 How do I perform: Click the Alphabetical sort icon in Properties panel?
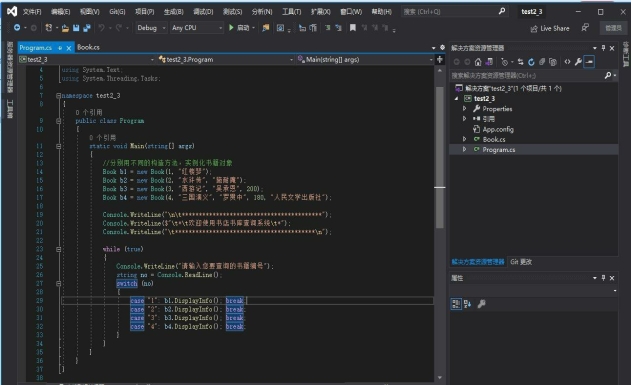coord(467,304)
